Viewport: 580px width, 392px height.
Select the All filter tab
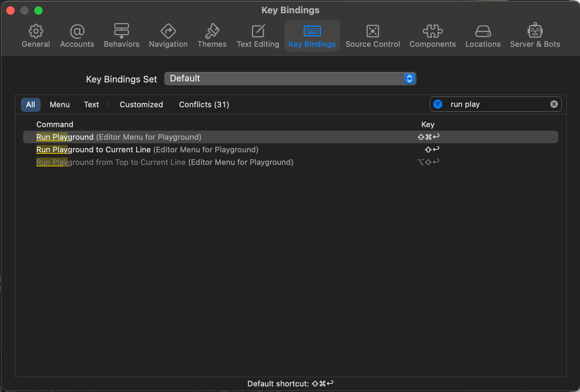[x=31, y=104]
